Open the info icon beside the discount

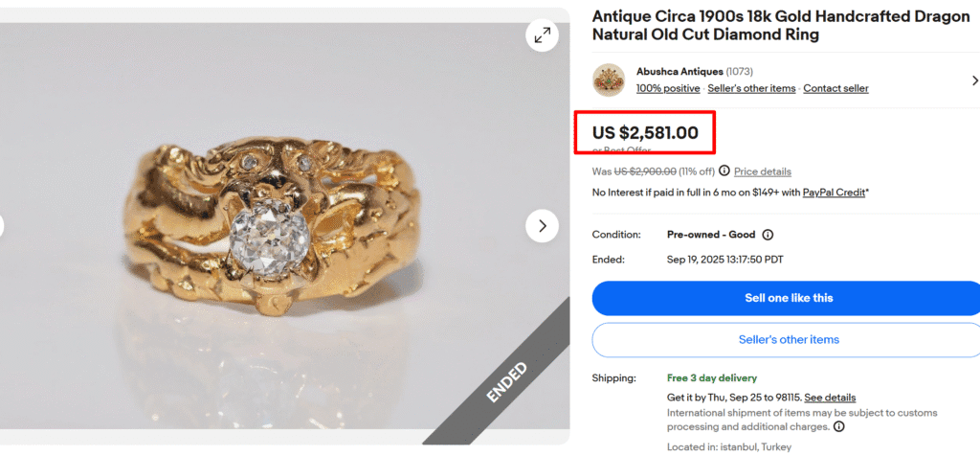(724, 171)
